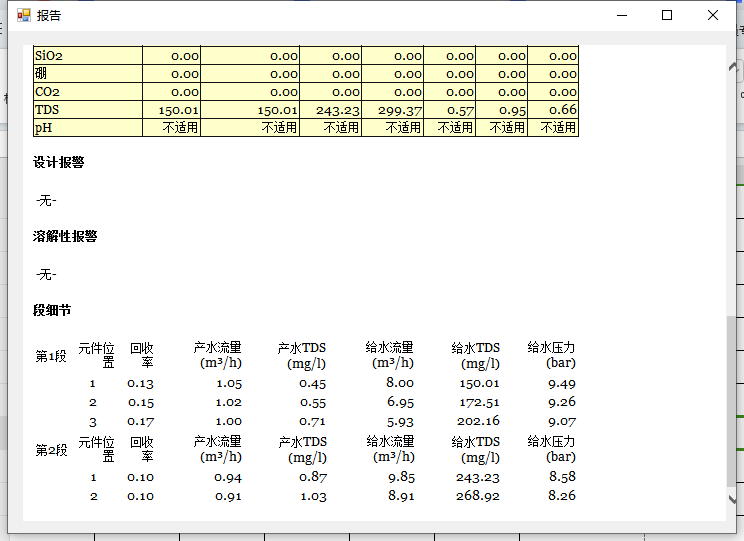This screenshot has width=744, height=541.
Task: Minimize the 报告 report window
Action: tap(622, 15)
